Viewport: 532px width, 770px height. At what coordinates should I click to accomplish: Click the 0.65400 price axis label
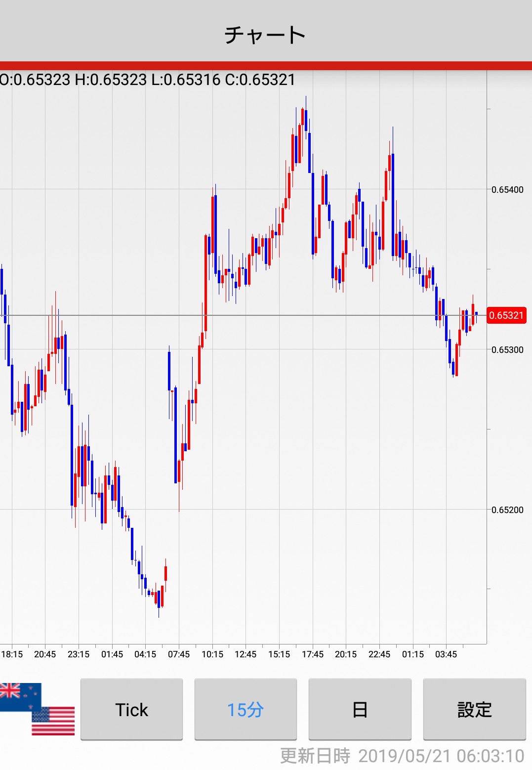(507, 190)
